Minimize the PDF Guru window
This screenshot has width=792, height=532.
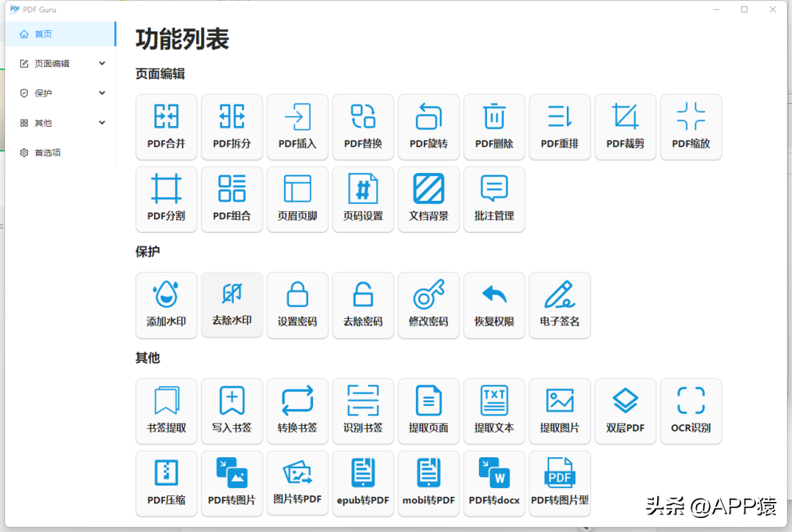click(716, 9)
